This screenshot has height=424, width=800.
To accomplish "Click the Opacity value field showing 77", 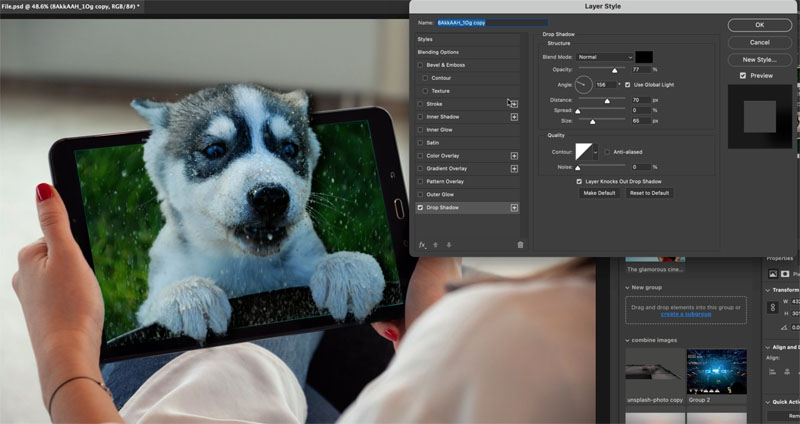I will 641,69.
